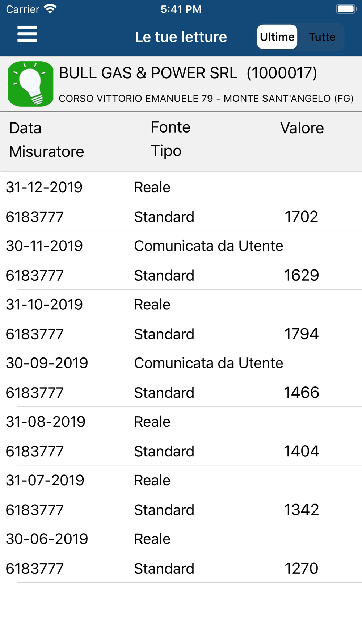Tap the Valore column header
The width and height of the screenshot is (362, 644).
click(x=302, y=128)
